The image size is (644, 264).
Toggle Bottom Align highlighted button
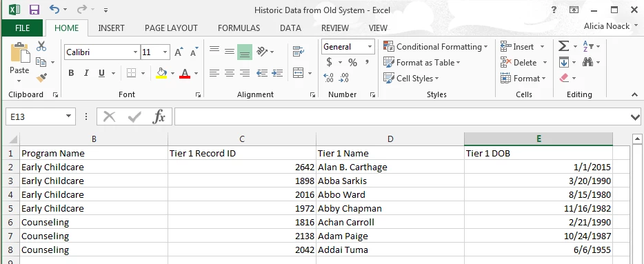(x=245, y=52)
